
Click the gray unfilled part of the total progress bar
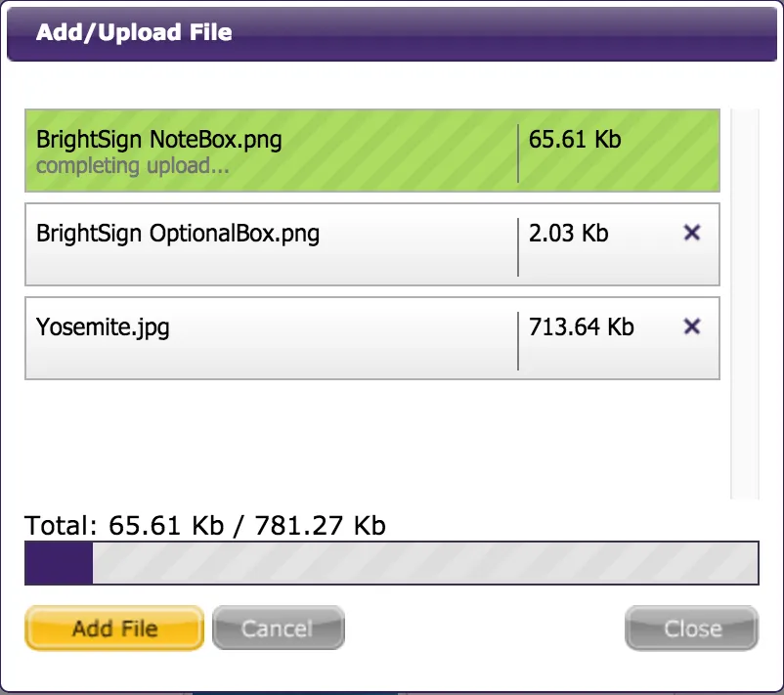click(425, 563)
